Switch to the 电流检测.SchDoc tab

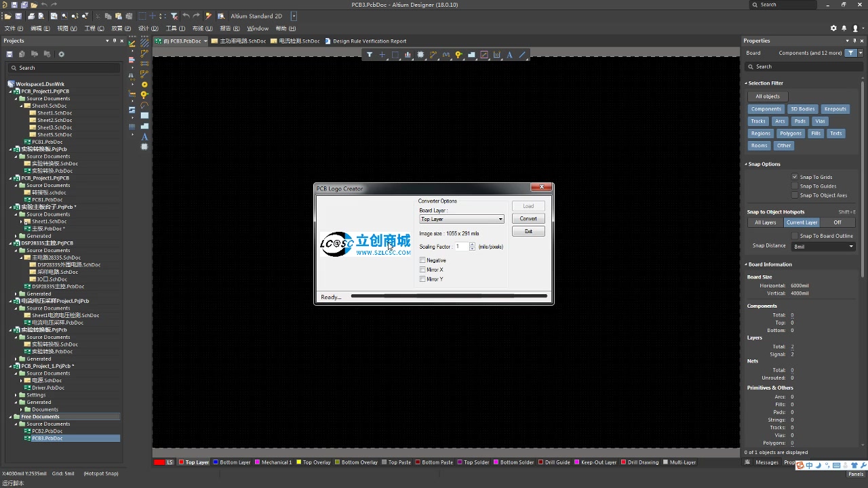(x=295, y=41)
